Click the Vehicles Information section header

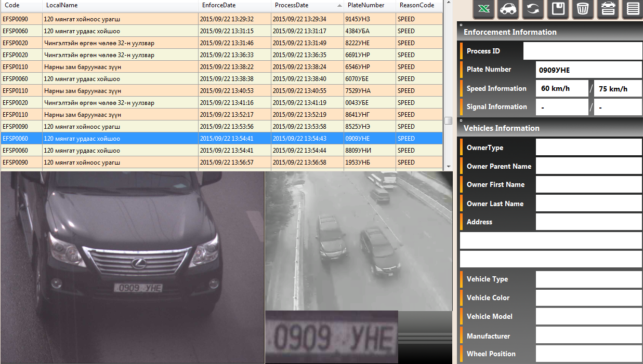coord(550,128)
